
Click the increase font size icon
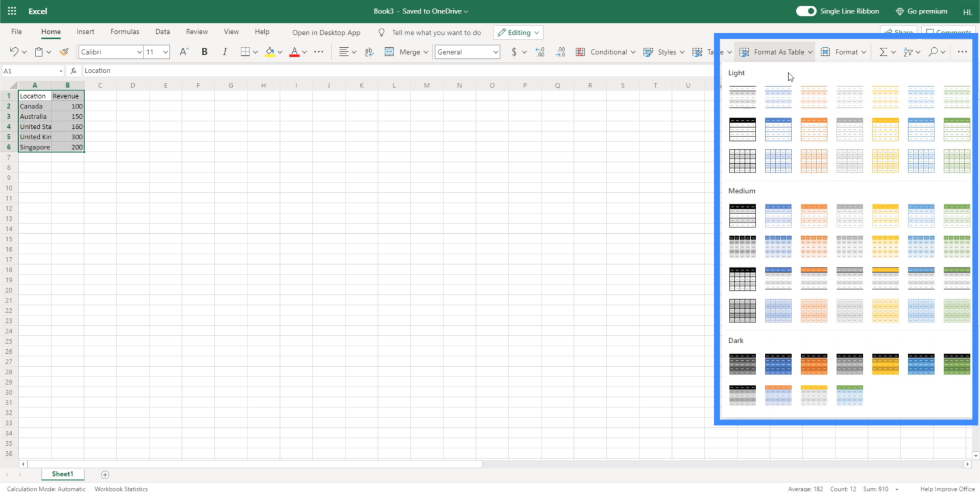click(184, 52)
